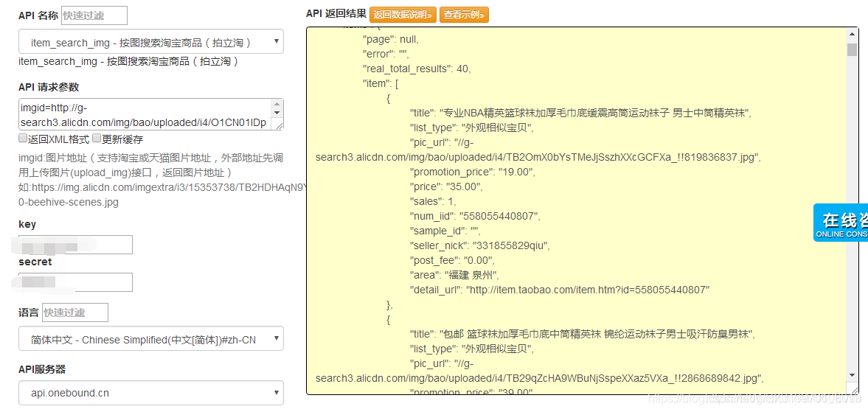Screen dimensions: 868x412
Task: Open the item_search_img API dropdown
Action: pyautogui.click(x=151, y=42)
